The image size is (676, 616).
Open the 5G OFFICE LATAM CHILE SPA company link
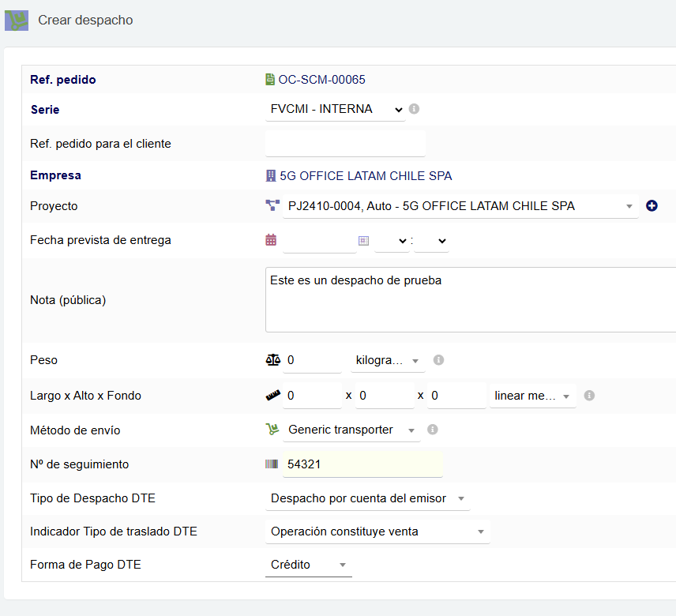(x=366, y=176)
